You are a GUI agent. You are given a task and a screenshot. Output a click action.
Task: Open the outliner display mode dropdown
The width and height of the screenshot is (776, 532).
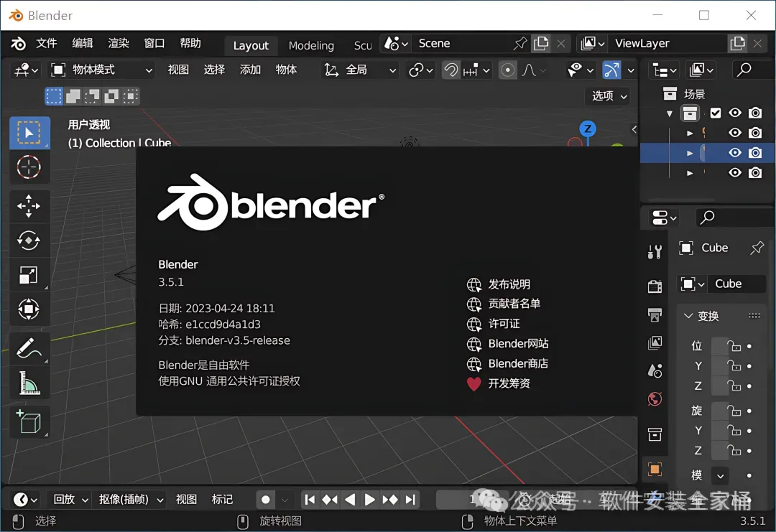(x=699, y=70)
